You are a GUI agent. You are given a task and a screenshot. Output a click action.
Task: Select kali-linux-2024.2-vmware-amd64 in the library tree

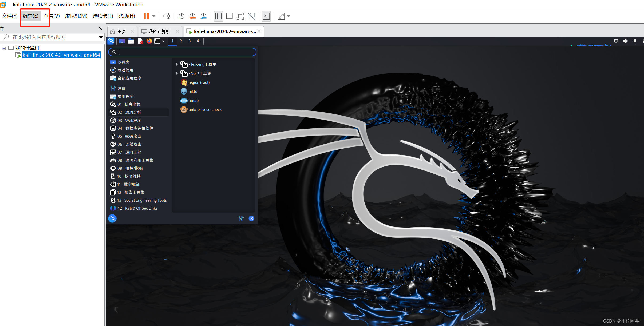(61, 55)
